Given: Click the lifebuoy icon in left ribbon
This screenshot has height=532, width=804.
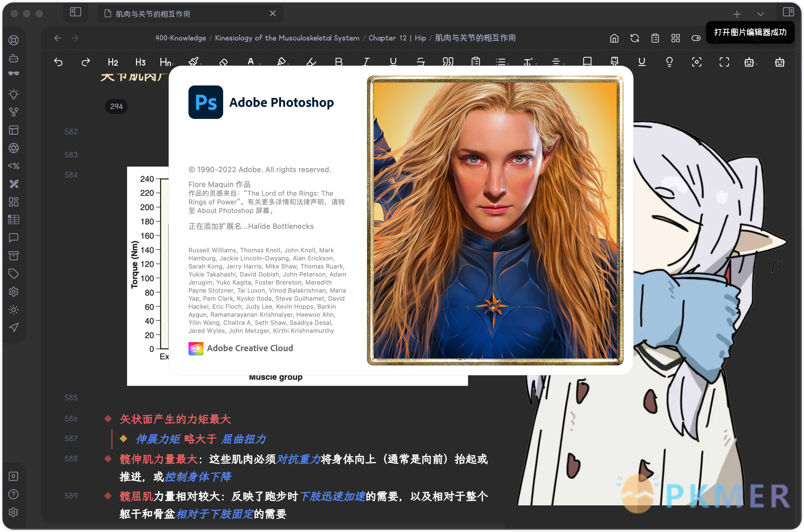Looking at the screenshot, I should tap(14, 40).
